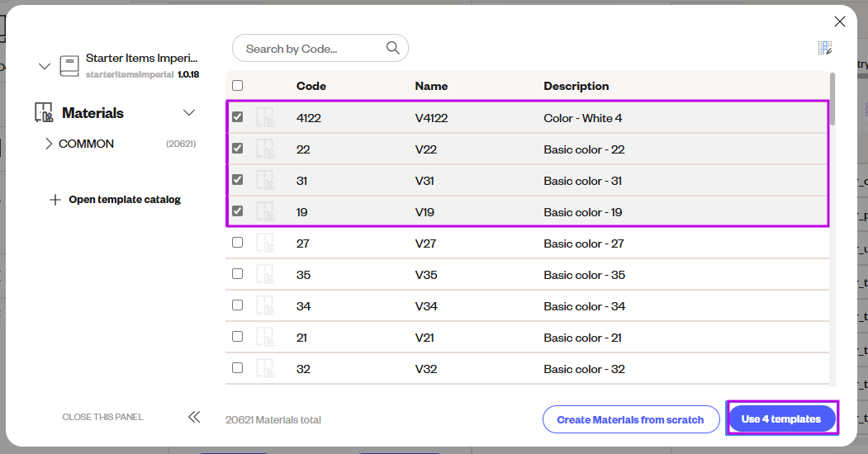Collapse the Materials section chevron

(x=189, y=113)
